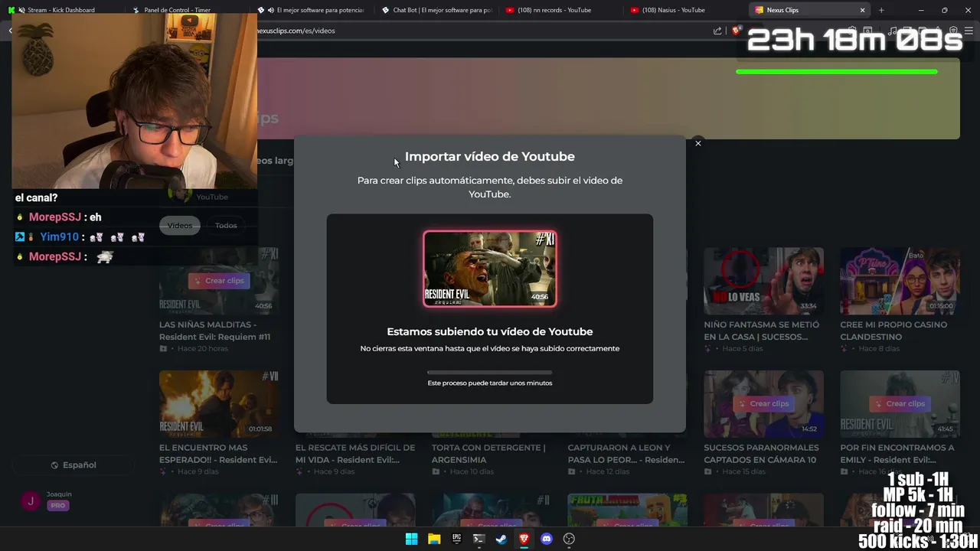Open the 'El mejor software para potenciar' tab
The height and width of the screenshot is (551, 980).
[x=310, y=10]
